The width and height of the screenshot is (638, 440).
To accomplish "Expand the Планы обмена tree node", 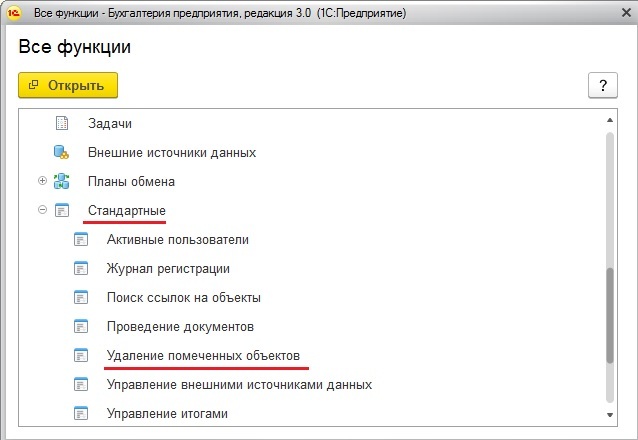I will pyautogui.click(x=42, y=182).
